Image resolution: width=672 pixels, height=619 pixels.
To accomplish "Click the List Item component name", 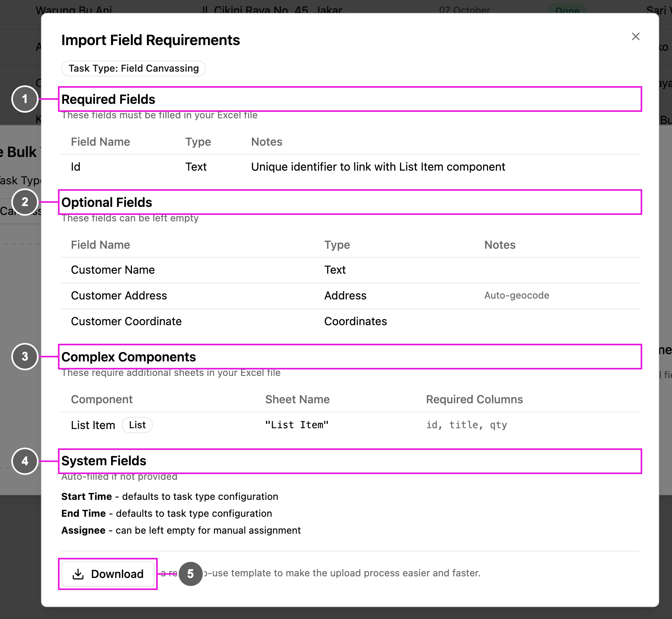I will coord(93,425).
